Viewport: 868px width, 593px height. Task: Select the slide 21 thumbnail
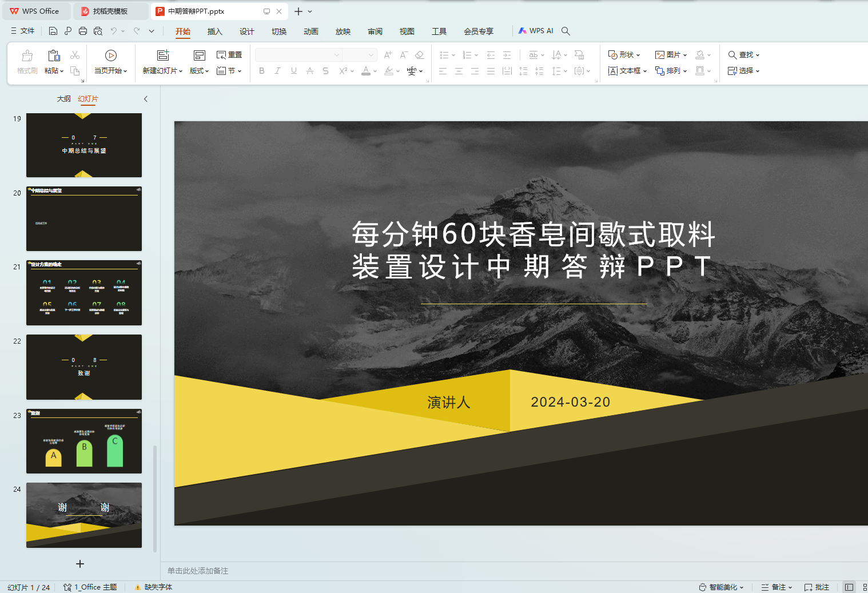(x=84, y=293)
